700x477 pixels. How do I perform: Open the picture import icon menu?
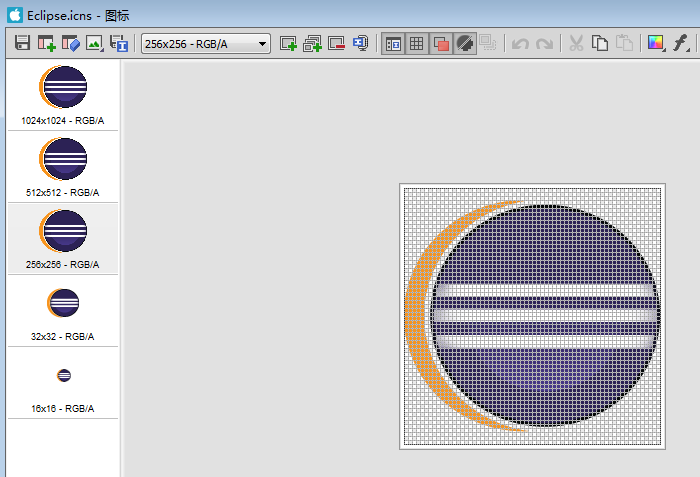click(95, 43)
